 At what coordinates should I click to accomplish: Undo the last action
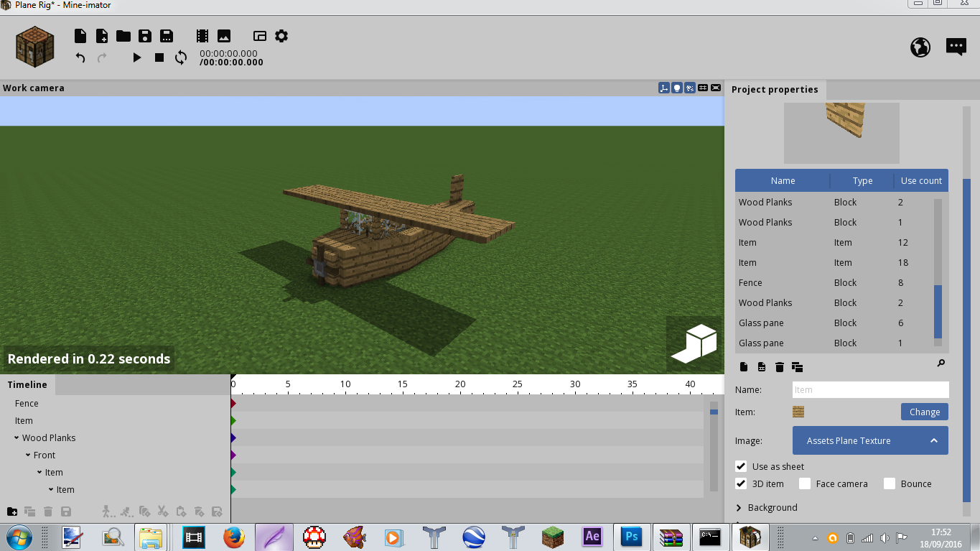tap(80, 57)
